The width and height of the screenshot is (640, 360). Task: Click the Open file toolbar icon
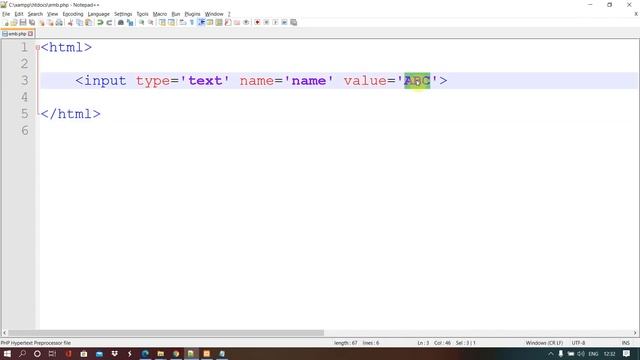coord(14,22)
